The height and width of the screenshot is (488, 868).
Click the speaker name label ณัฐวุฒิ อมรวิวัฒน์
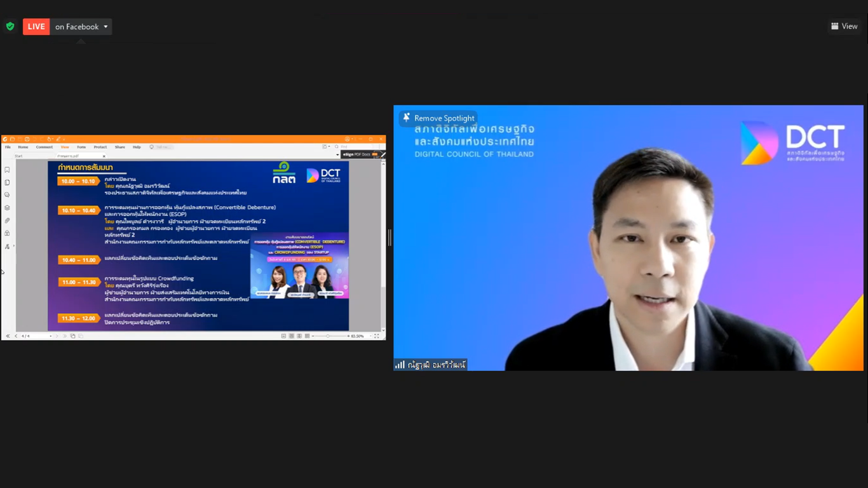437,365
